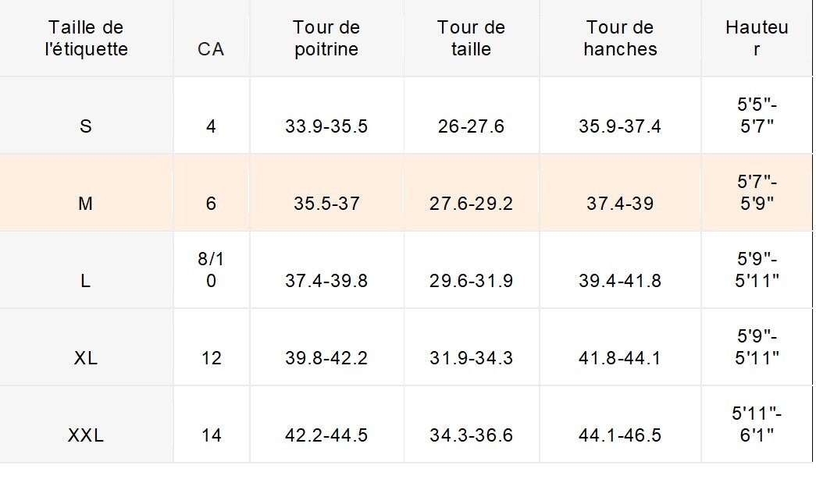Viewport: 816px width, 504px height.
Task: Click the height 5'11"-6'1" cell
Action: [757, 424]
